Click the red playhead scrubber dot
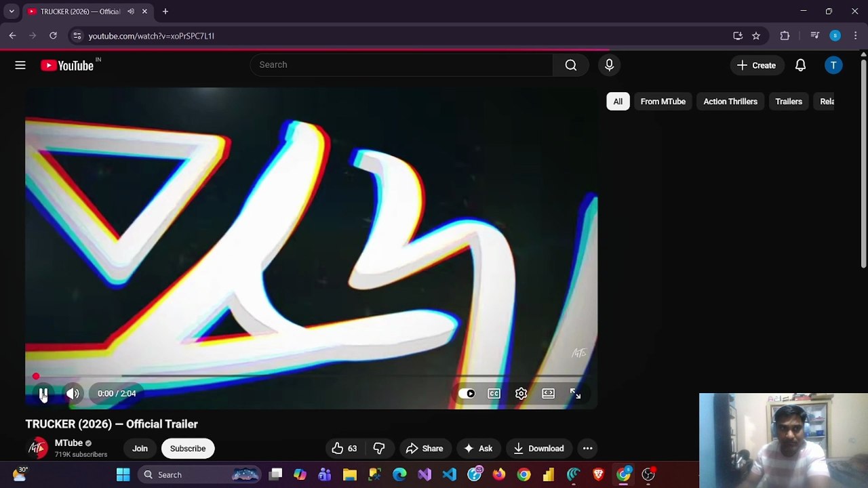 [x=36, y=376]
